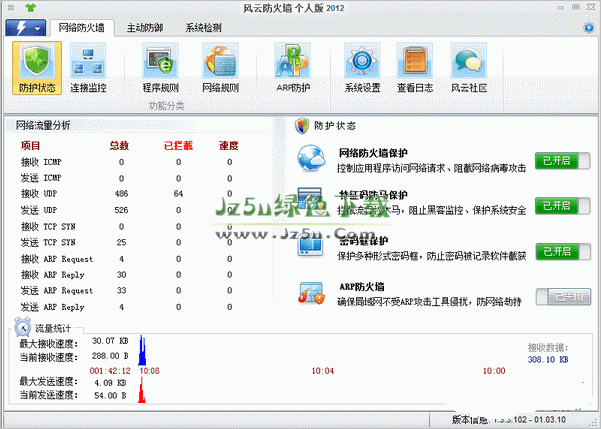Click the 当前发送速度 value 54.00 B

click(110, 395)
